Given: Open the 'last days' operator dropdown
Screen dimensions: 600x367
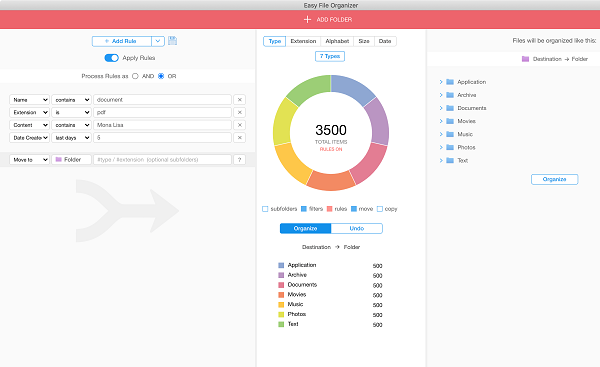Looking at the screenshot, I should [x=72, y=137].
